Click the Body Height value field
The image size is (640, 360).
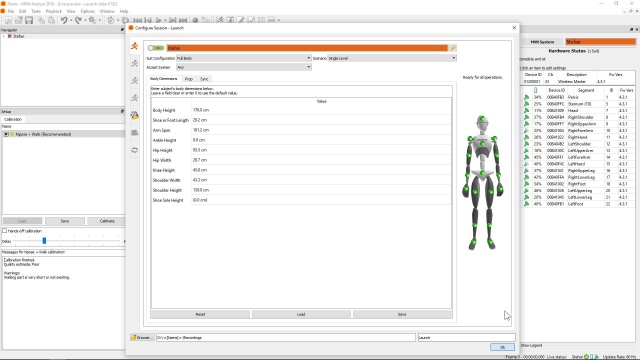[x=321, y=110]
